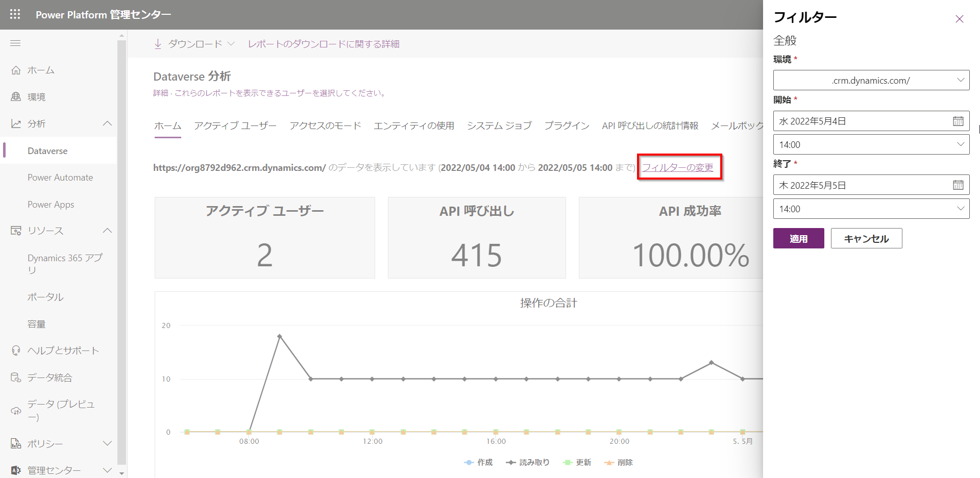
Task: Click the Data Integration icon
Action: tap(16, 378)
